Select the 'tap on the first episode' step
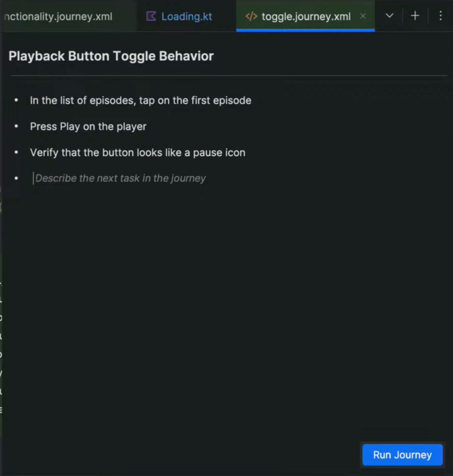 140,100
